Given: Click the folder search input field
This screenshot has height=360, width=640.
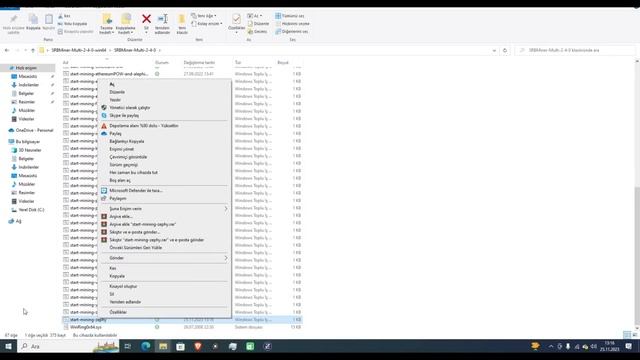Looking at the screenshot, I should (576, 50).
